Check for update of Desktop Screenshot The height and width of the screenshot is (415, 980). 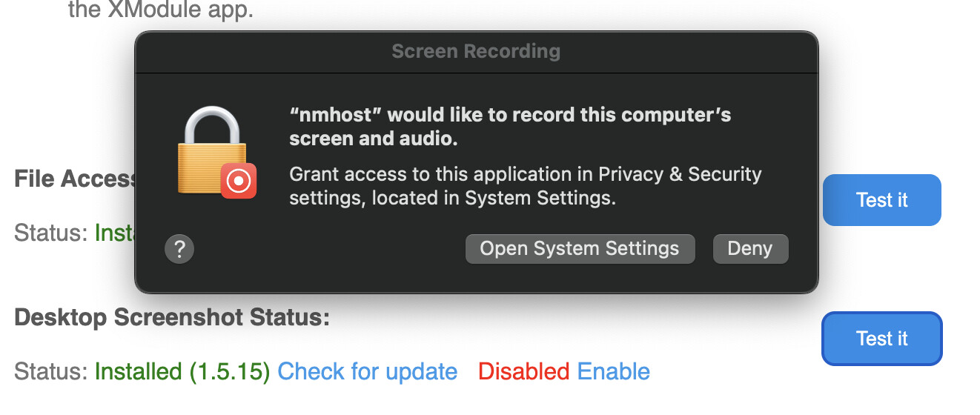point(368,371)
